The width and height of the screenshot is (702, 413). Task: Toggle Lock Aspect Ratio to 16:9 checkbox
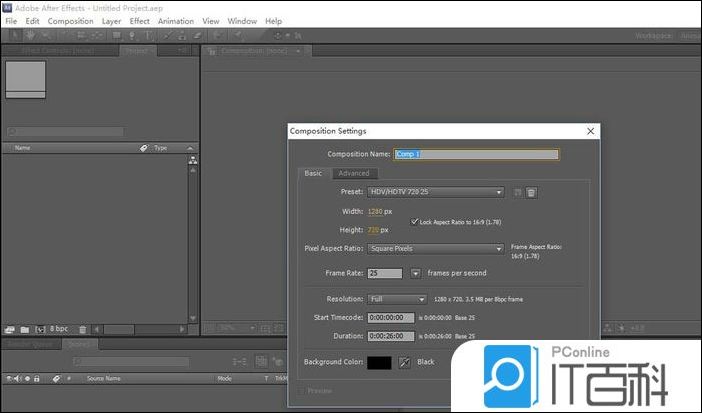click(x=414, y=221)
